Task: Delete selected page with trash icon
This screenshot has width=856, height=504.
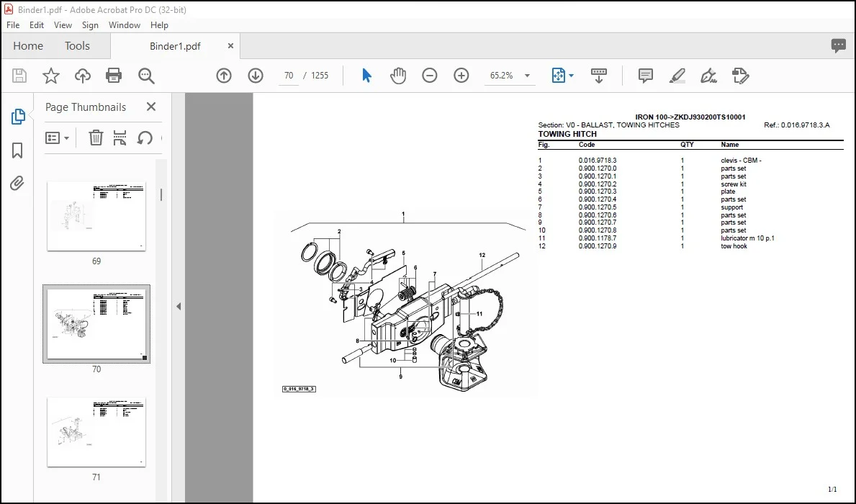Action: (x=96, y=138)
